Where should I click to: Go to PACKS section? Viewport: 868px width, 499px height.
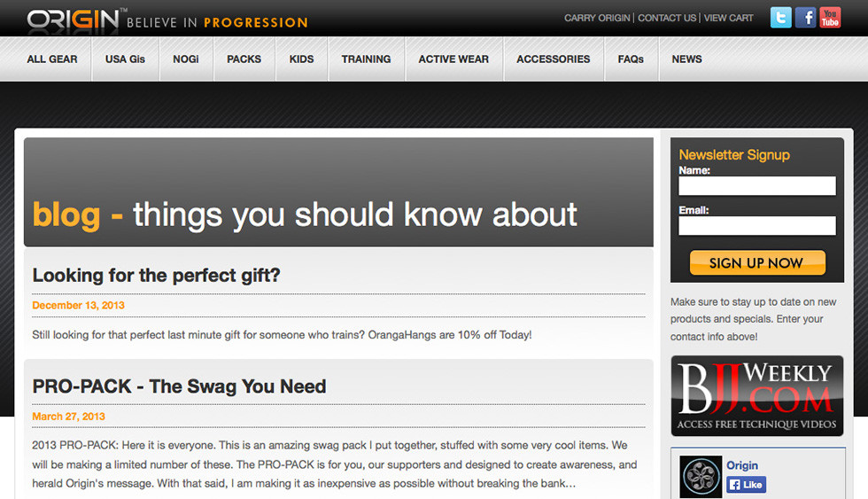244,59
